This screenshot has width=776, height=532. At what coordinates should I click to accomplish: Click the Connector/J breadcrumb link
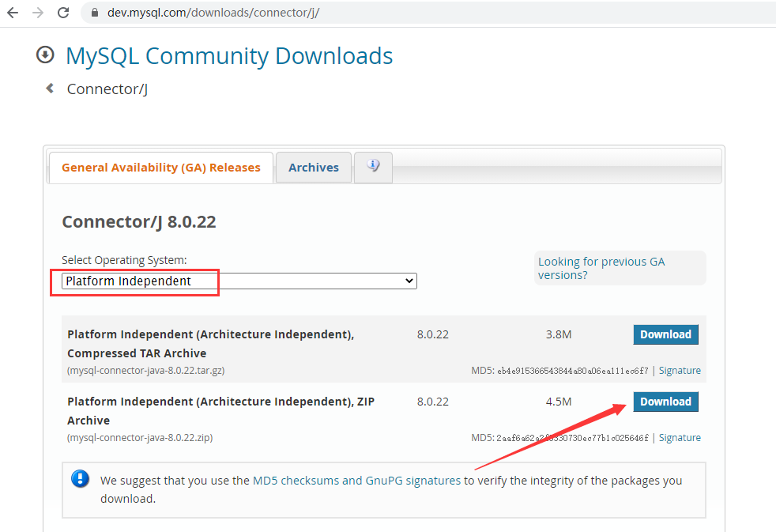[x=107, y=89]
